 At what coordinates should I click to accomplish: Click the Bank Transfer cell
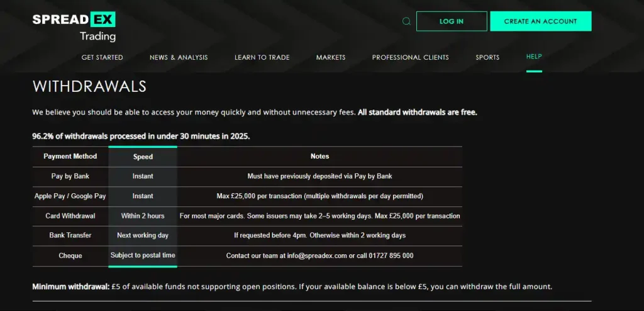[x=70, y=235]
